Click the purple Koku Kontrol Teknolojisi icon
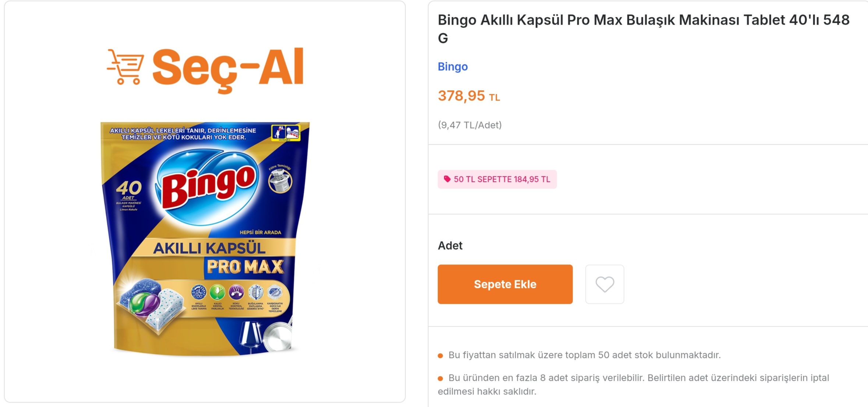The height and width of the screenshot is (407, 868). tap(236, 293)
